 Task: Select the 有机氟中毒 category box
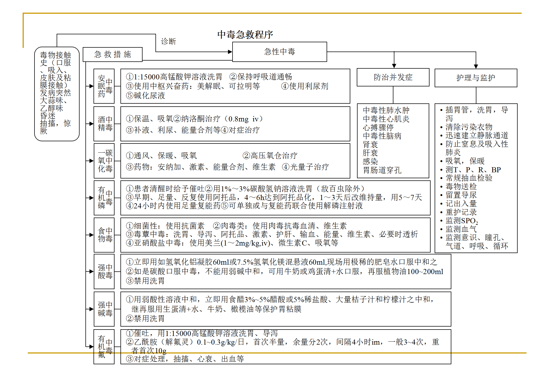coord(104,347)
